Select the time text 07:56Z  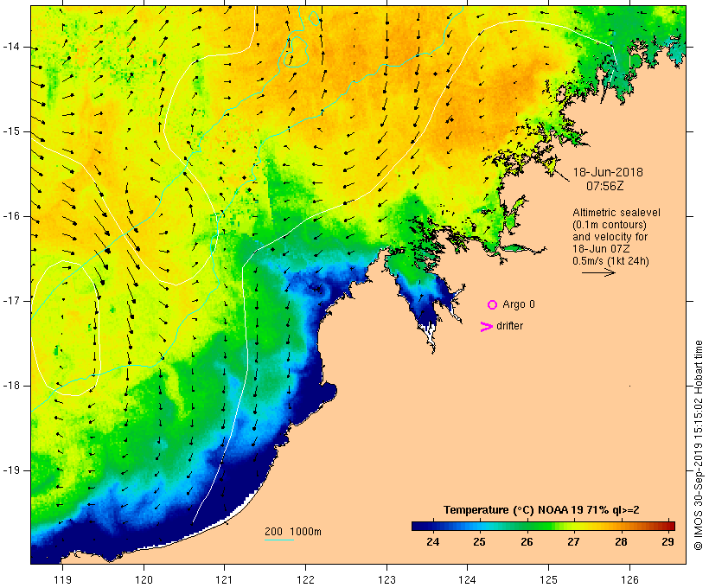tap(605, 186)
